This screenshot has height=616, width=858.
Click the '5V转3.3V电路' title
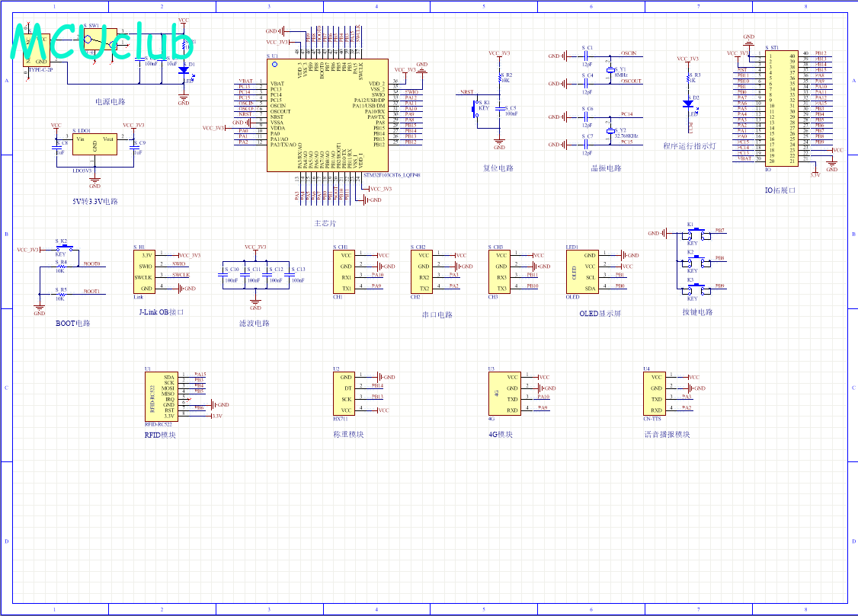point(95,201)
